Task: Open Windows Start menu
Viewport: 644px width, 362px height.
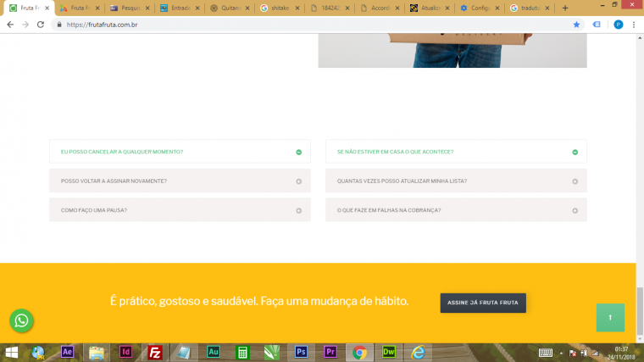Action: (12, 353)
